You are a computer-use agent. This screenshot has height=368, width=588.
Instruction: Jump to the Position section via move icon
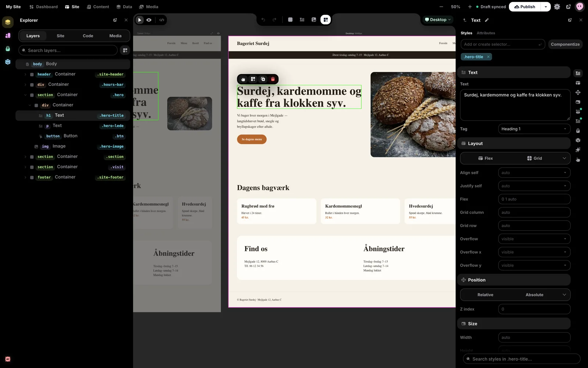[578, 92]
